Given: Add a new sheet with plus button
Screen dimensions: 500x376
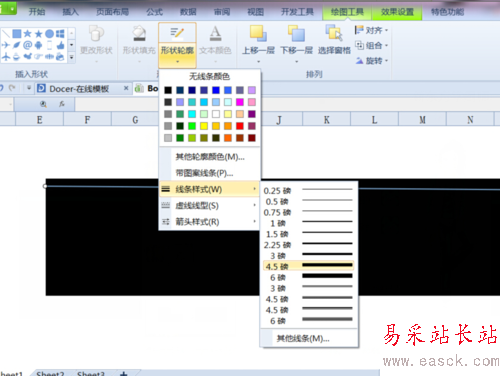Looking at the screenshot, I should pyautogui.click(x=124, y=373).
